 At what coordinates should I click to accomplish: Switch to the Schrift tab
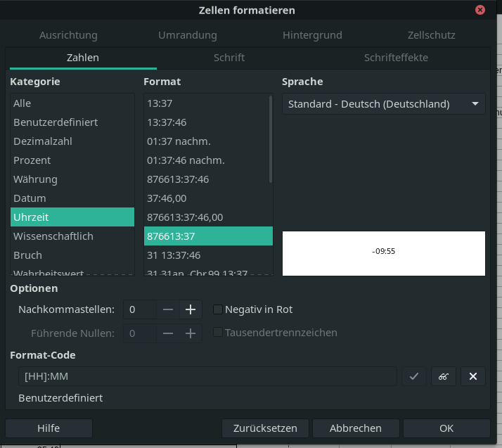[229, 58]
